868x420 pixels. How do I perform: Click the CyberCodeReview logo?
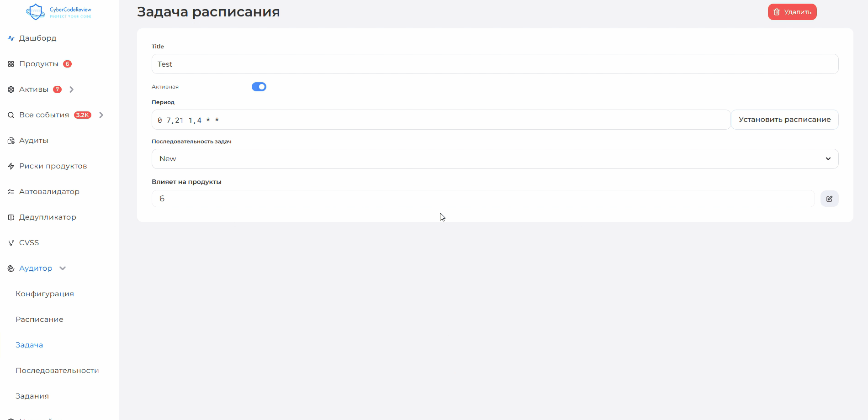click(58, 12)
